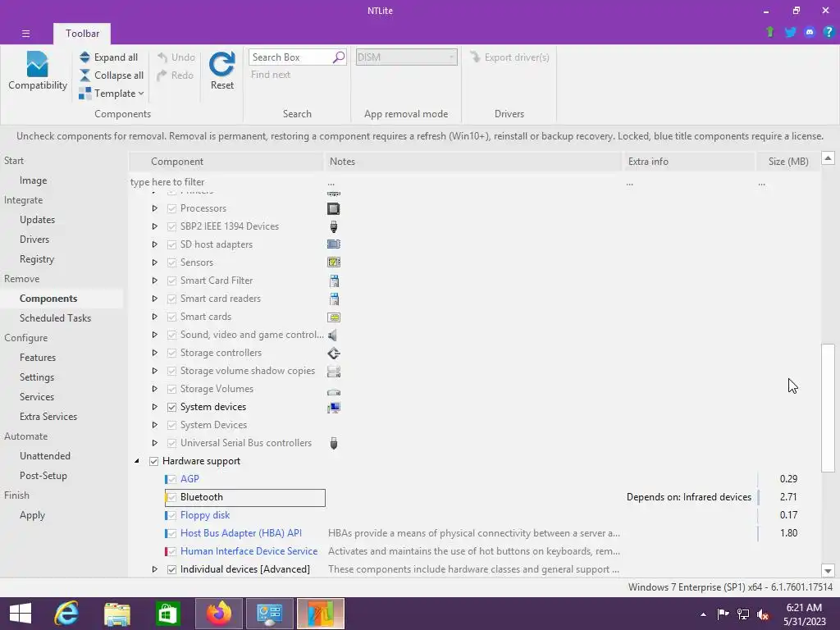Click the vertical scrollbar thumb
Screen dimensions: 840x630
click(828, 409)
